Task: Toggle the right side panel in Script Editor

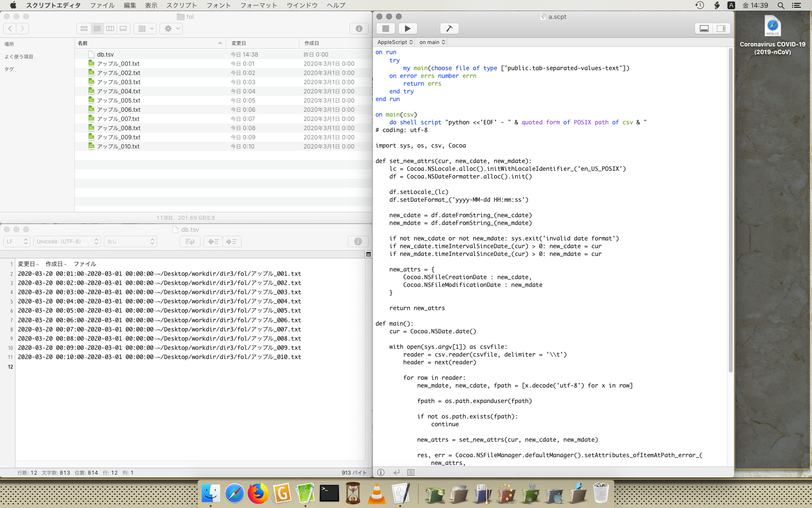Action: point(721,29)
